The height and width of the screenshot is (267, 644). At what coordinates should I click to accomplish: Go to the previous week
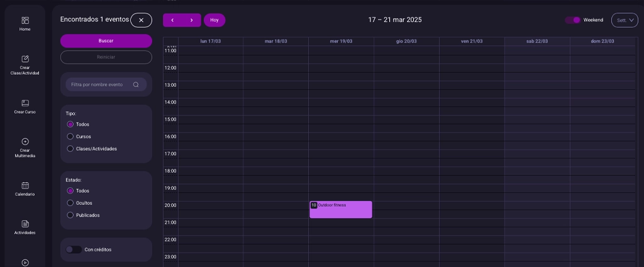(172, 20)
